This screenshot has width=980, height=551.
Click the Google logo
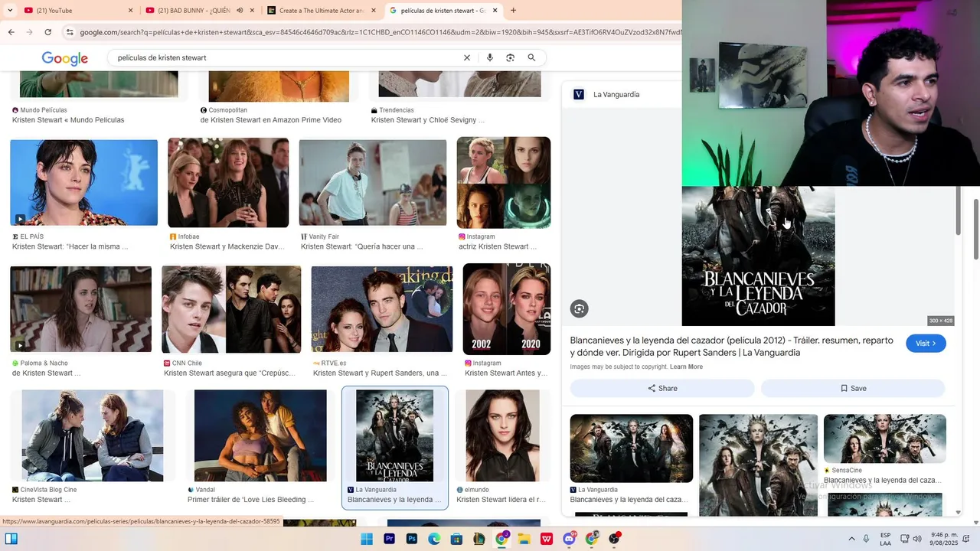65,58
